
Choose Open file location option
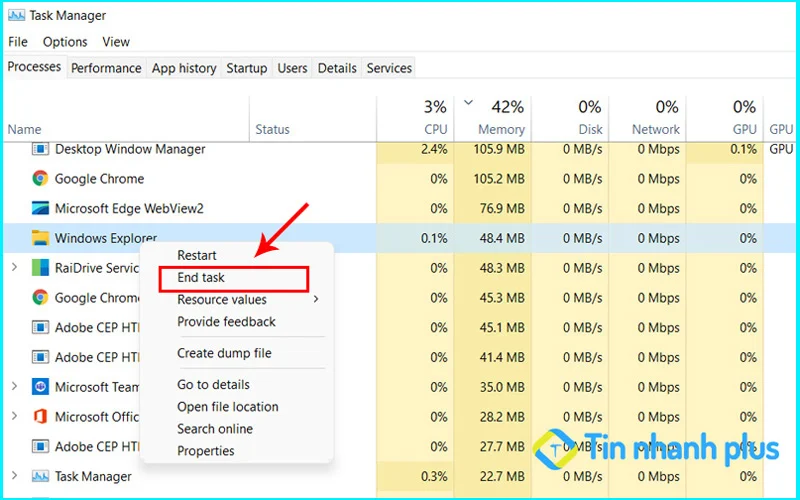pos(228,407)
